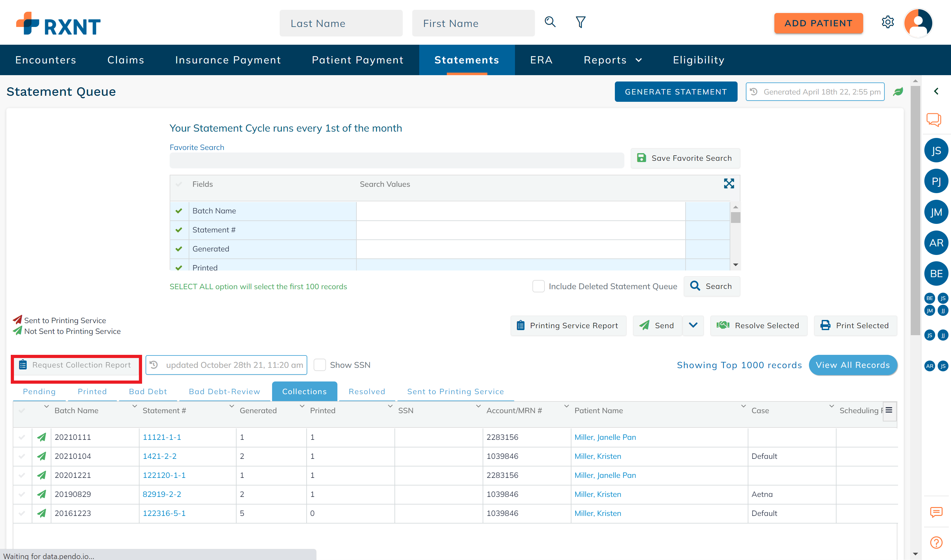Open the Statement # column dropdown arrow
This screenshot has height=560, width=951.
tap(231, 406)
